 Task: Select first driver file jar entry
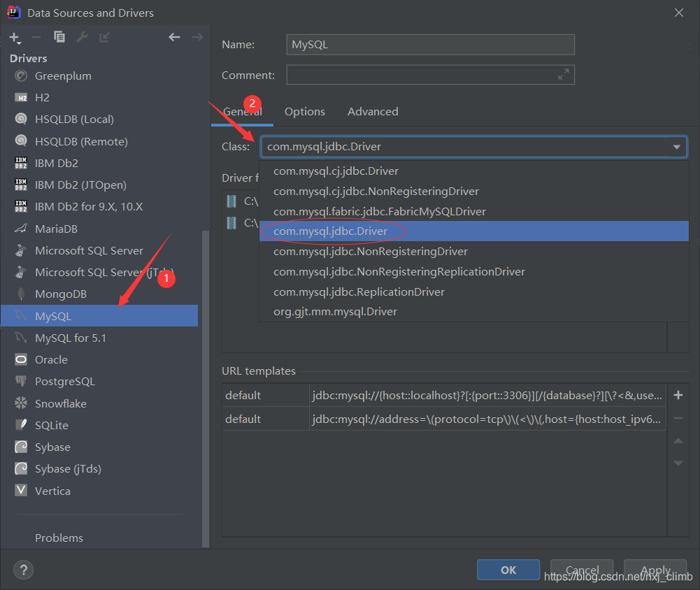point(242,201)
